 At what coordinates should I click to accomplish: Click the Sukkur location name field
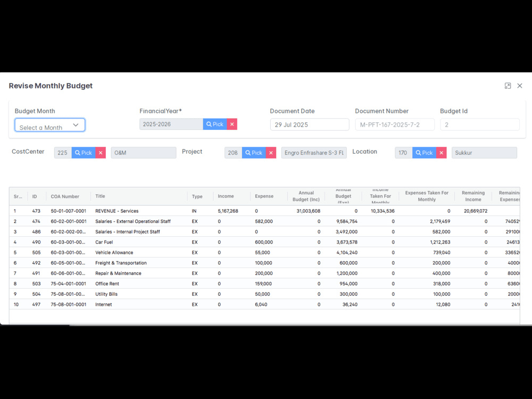point(484,153)
